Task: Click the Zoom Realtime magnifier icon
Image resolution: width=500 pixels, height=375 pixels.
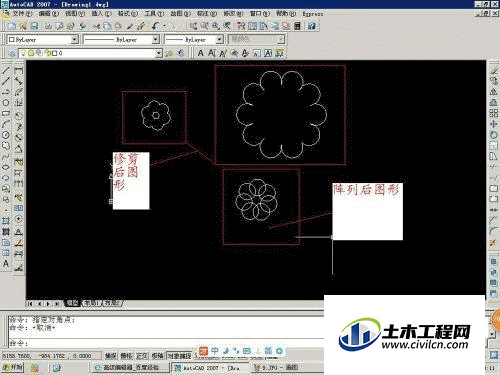Action: pyautogui.click(x=204, y=26)
